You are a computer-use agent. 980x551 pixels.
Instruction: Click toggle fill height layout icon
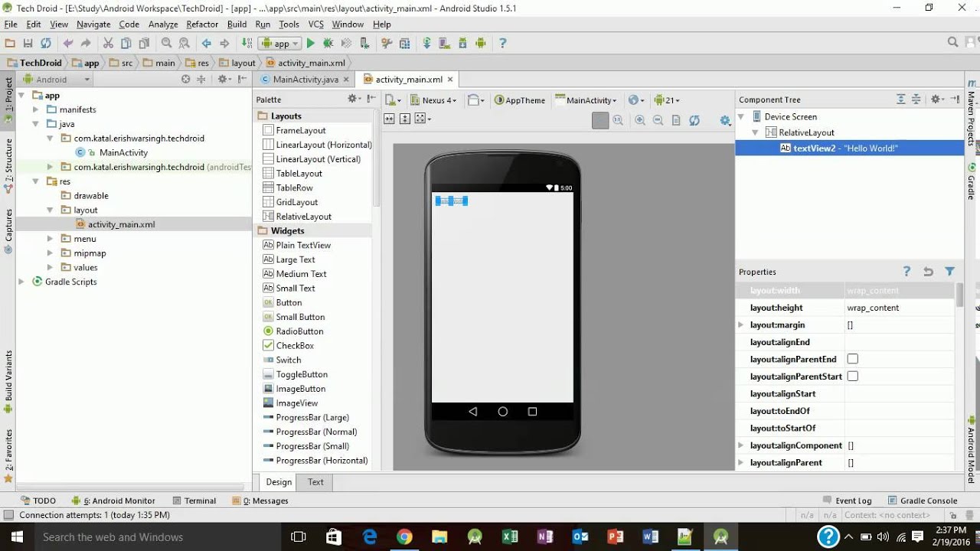[405, 119]
